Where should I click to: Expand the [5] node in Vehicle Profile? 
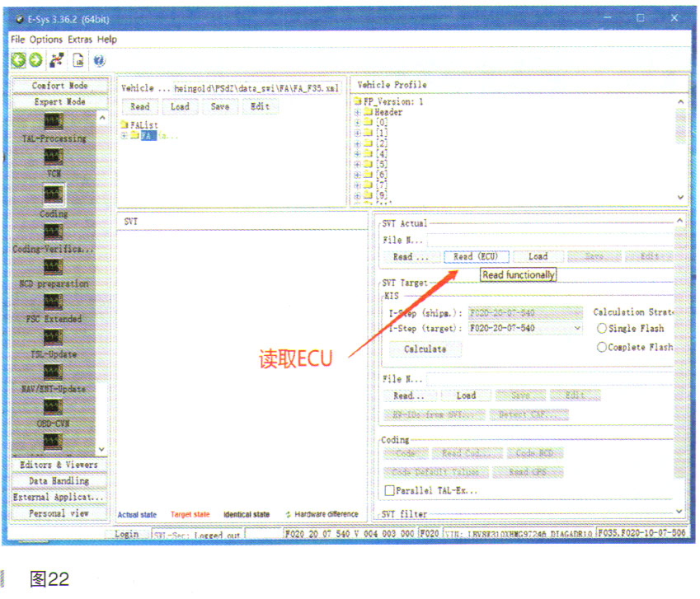tap(357, 164)
